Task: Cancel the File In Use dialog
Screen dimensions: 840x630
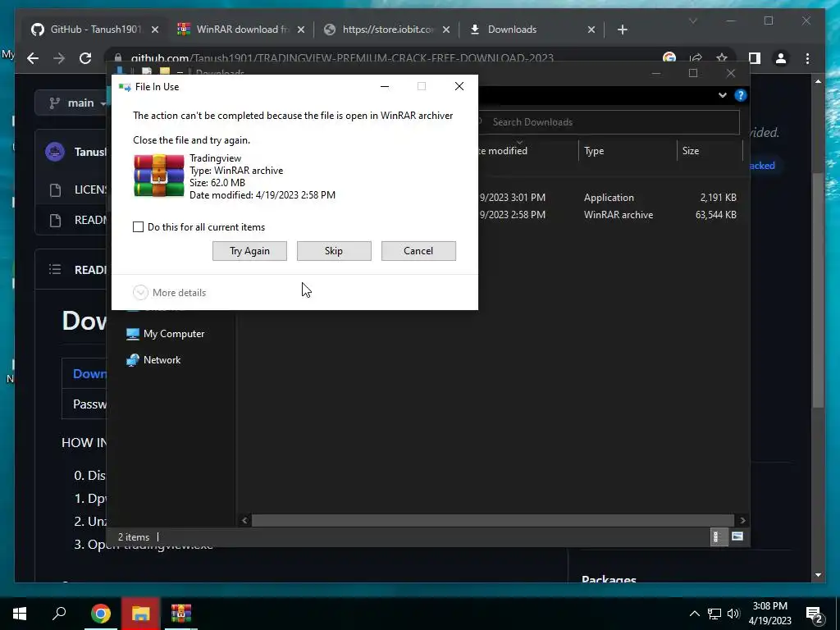Action: click(418, 251)
